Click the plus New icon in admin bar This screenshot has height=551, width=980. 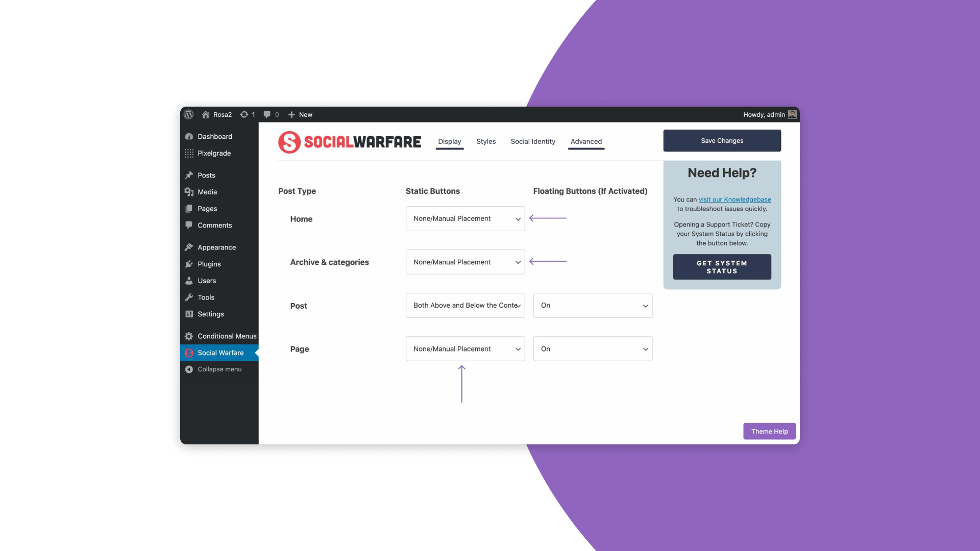(291, 115)
